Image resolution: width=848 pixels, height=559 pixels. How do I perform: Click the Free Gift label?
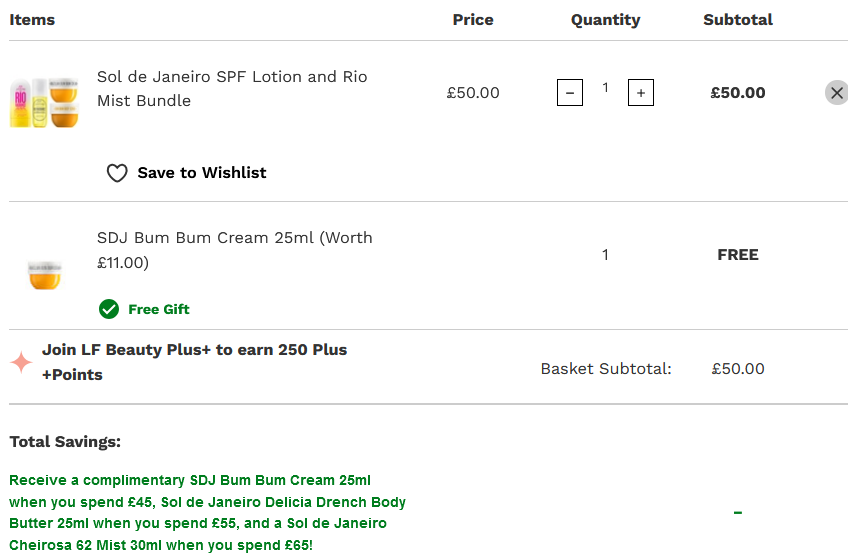[159, 309]
